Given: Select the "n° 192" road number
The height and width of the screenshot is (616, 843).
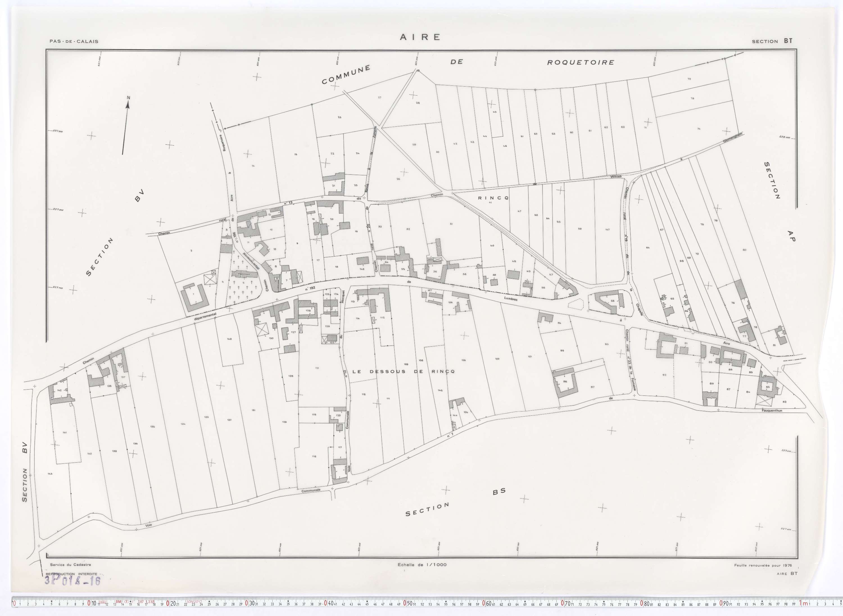Looking at the screenshot, I should 310,288.
